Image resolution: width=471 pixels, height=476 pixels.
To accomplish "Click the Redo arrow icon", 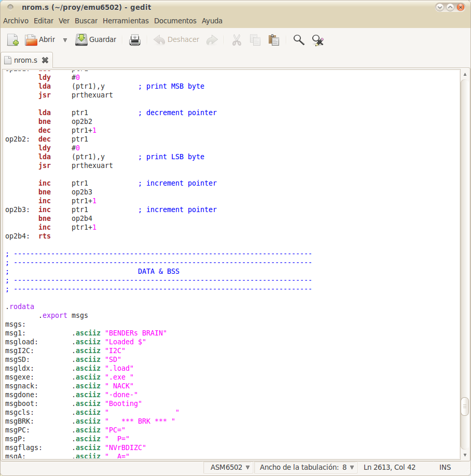I will tap(212, 40).
